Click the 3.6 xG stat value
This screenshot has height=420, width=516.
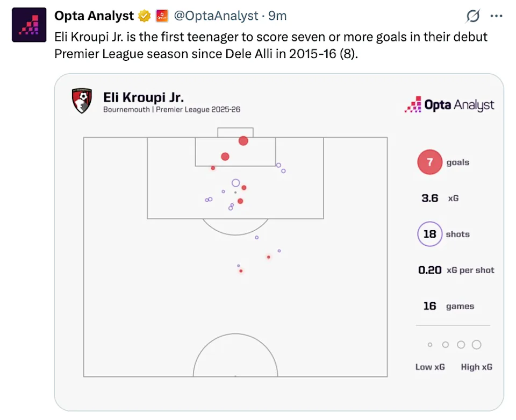click(429, 198)
